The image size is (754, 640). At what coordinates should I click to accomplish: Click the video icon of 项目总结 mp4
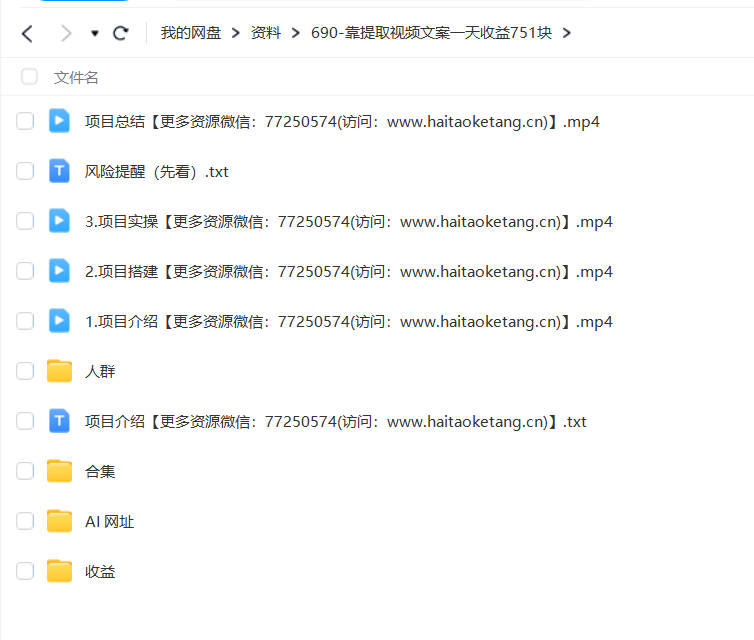point(59,121)
